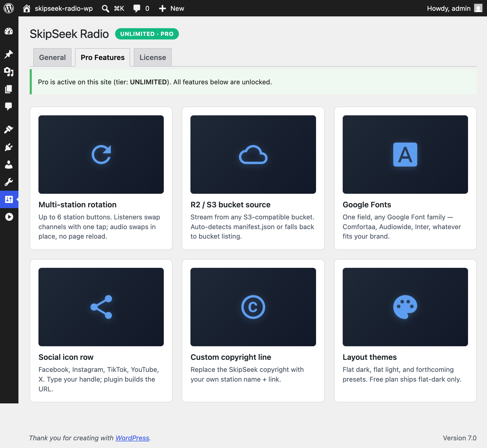Viewport: 487px width, 448px height.
Task: Switch to the General tab
Action: pos(52,57)
